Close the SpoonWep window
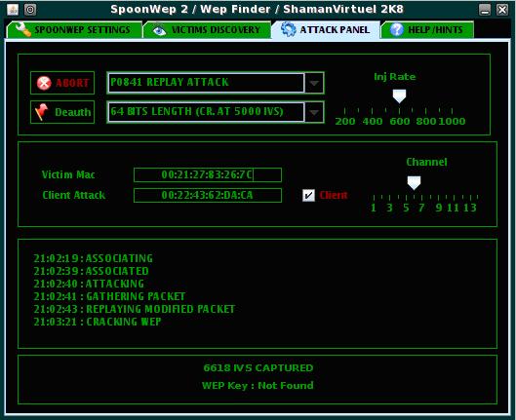The image size is (516, 420). click(x=502, y=10)
